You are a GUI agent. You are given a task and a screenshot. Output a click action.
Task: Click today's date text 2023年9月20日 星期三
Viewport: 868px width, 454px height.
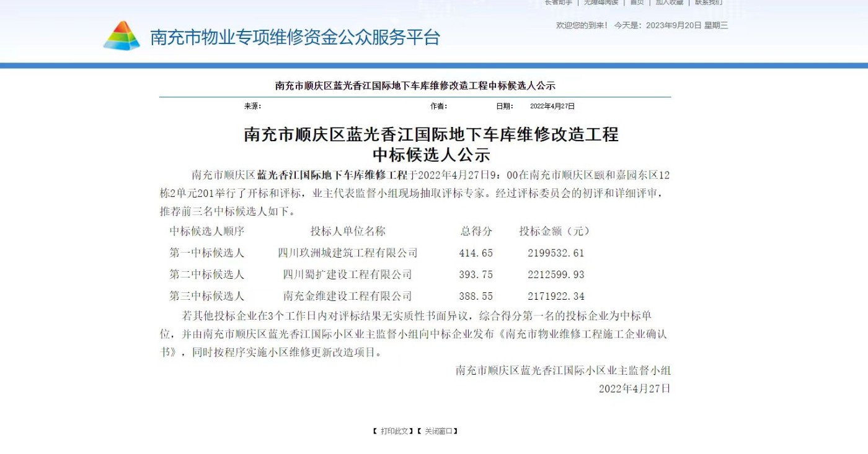click(x=687, y=25)
